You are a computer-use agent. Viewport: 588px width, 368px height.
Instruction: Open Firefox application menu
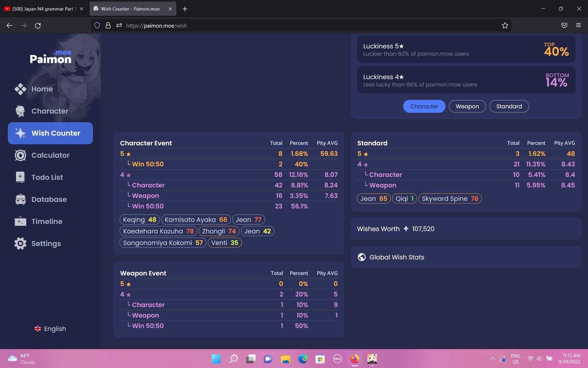[578, 26]
